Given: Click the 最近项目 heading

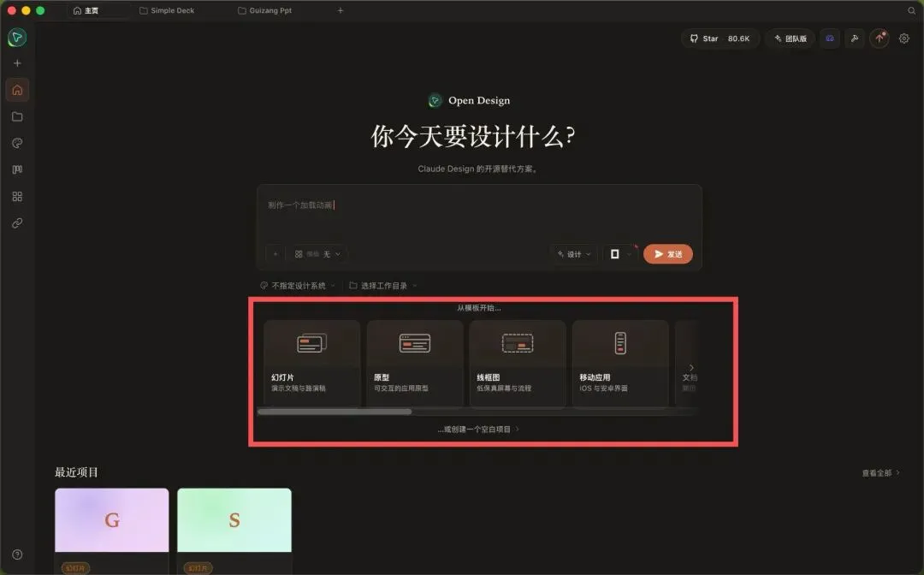Looking at the screenshot, I should (x=77, y=472).
